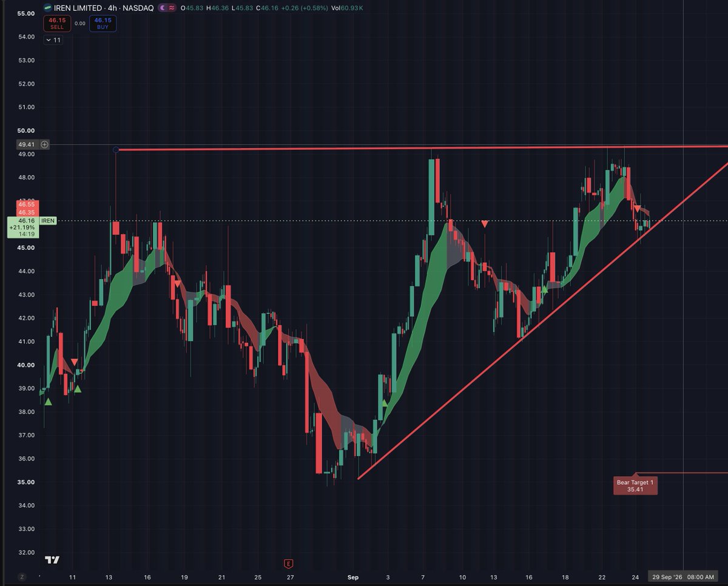The width and height of the screenshot is (728, 586).
Task: Click the 50.00 price axis label
Action: [x=26, y=130]
